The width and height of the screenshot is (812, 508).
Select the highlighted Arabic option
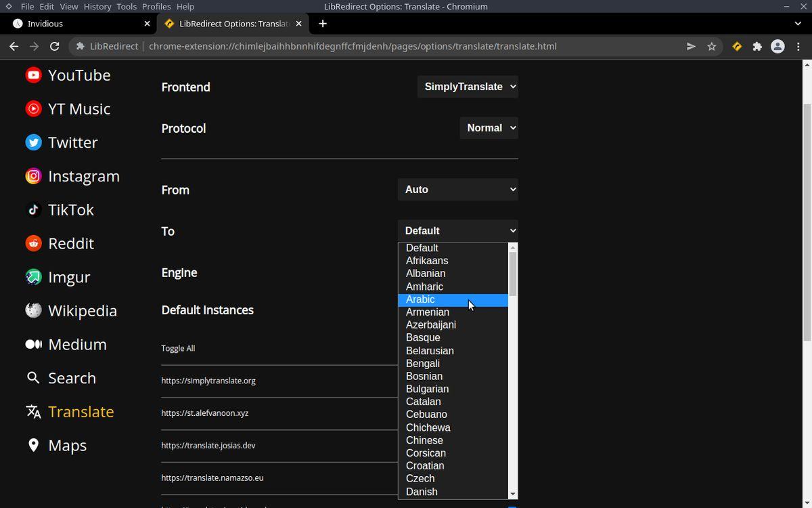pos(453,299)
